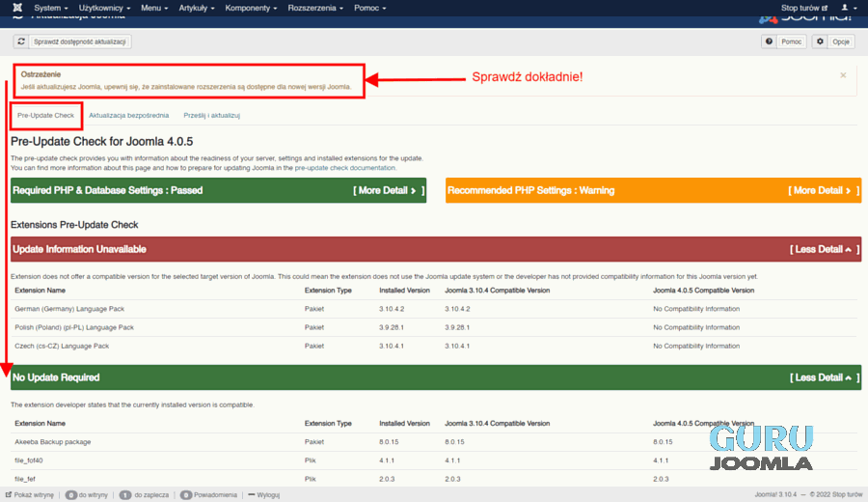Click Czech (cs-CZ) Language Pack name

coord(62,346)
